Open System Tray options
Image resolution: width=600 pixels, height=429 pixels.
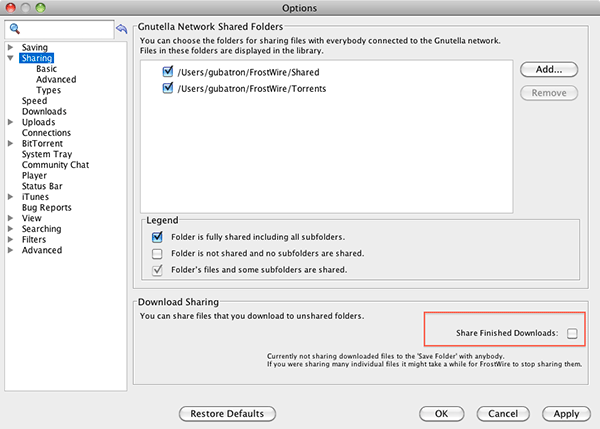[47, 154]
